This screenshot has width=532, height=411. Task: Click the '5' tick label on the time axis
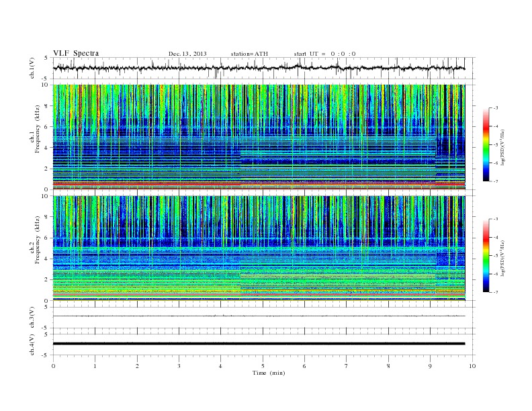point(263,366)
